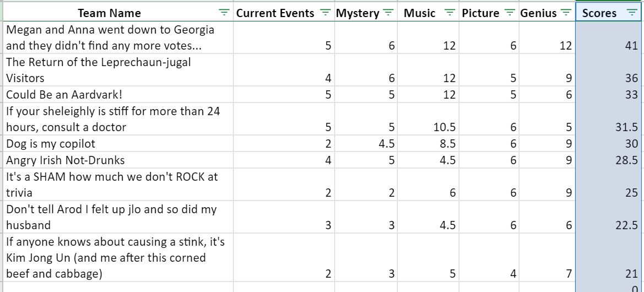The image size is (644, 292).
Task: Select the Dog is my copilot cell
Action: (118, 144)
